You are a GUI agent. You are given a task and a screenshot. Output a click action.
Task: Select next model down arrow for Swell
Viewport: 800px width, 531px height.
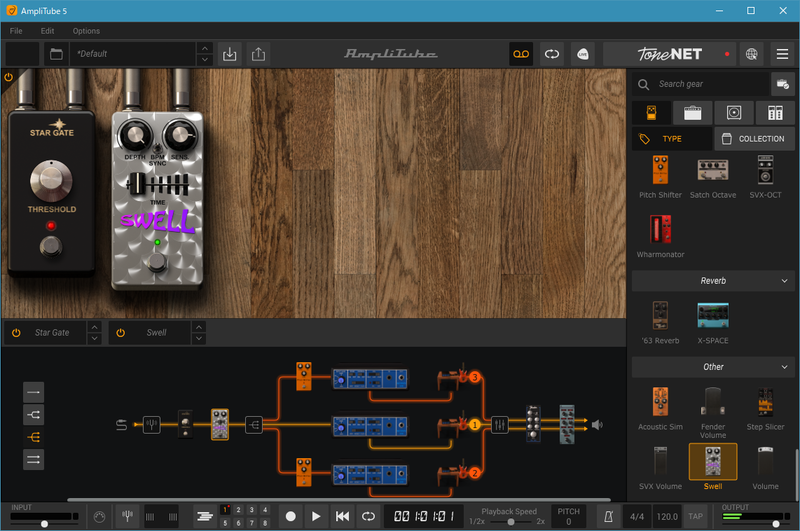tap(199, 338)
